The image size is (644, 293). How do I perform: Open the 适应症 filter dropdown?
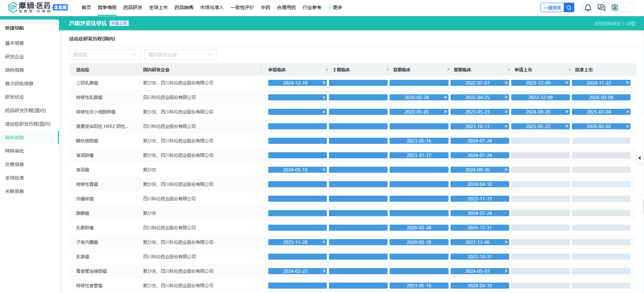tap(105, 55)
